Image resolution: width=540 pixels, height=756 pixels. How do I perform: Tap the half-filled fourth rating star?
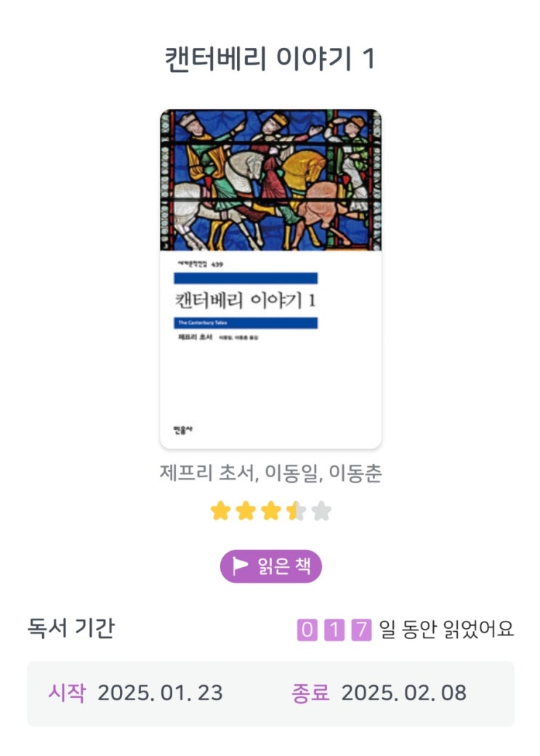tap(296, 511)
